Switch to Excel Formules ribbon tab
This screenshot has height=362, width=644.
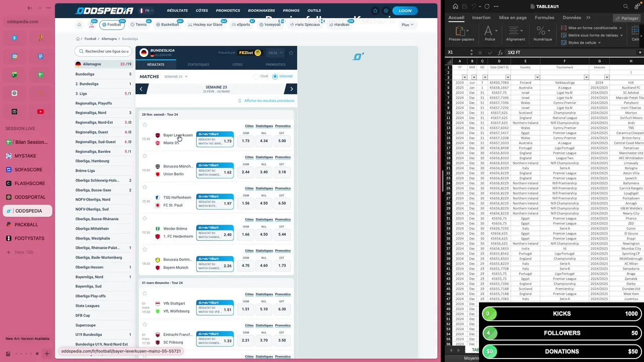point(544,18)
